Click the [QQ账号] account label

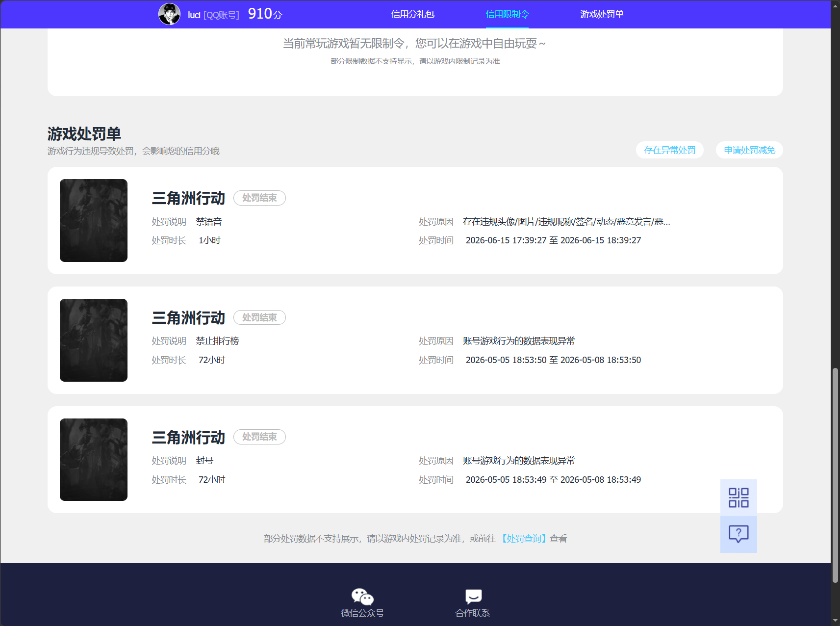pos(221,15)
